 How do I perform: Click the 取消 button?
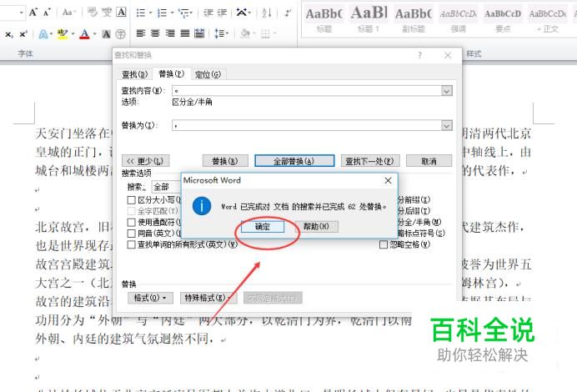click(x=429, y=161)
